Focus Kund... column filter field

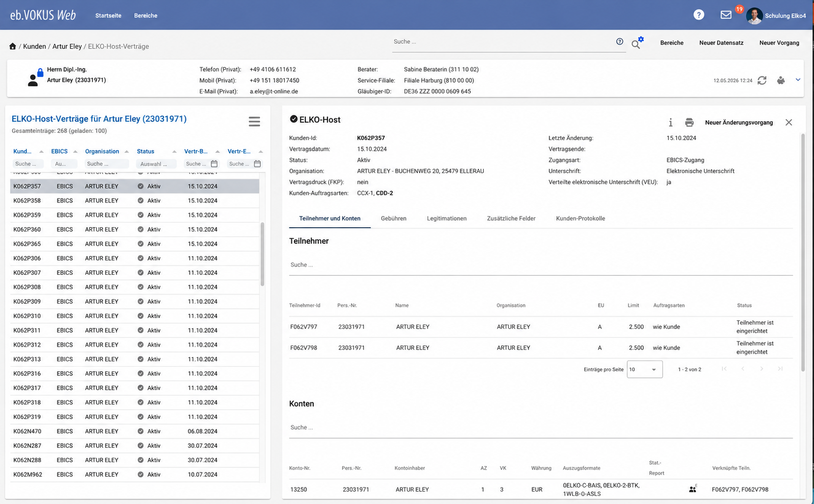click(x=28, y=164)
